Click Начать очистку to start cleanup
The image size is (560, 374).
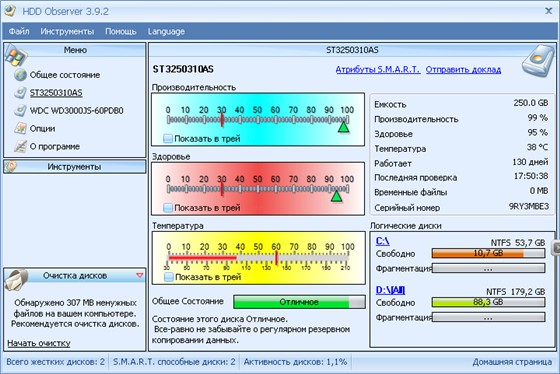[39, 343]
